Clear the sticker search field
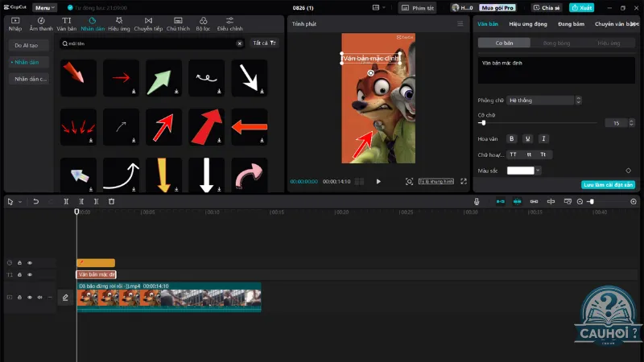 (239, 43)
